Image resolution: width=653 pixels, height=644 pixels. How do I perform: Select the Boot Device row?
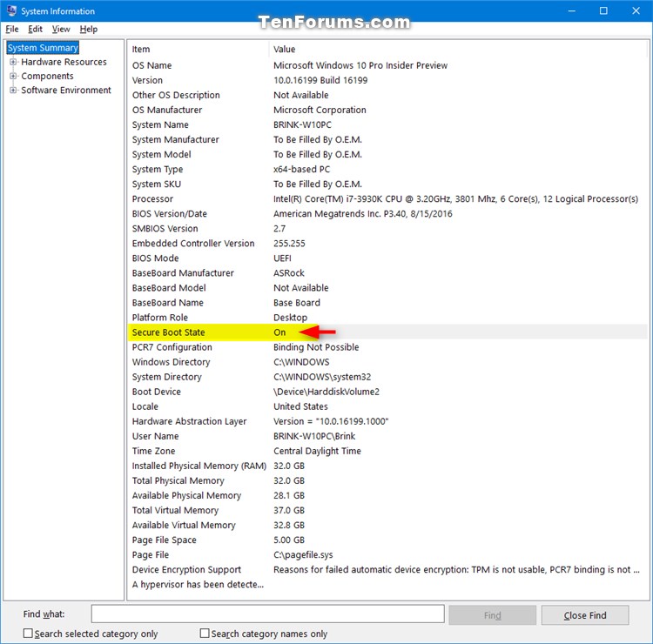(x=387, y=392)
